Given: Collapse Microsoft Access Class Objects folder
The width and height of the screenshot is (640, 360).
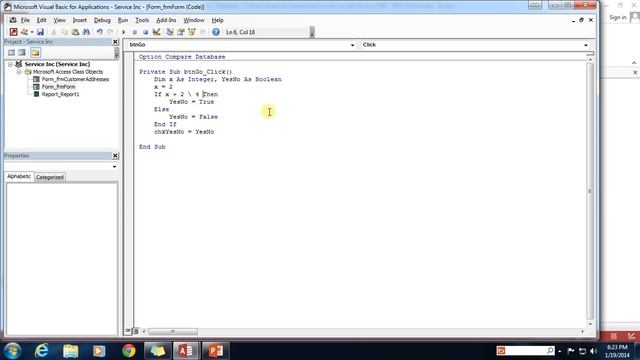Looking at the screenshot, I should click(19, 71).
